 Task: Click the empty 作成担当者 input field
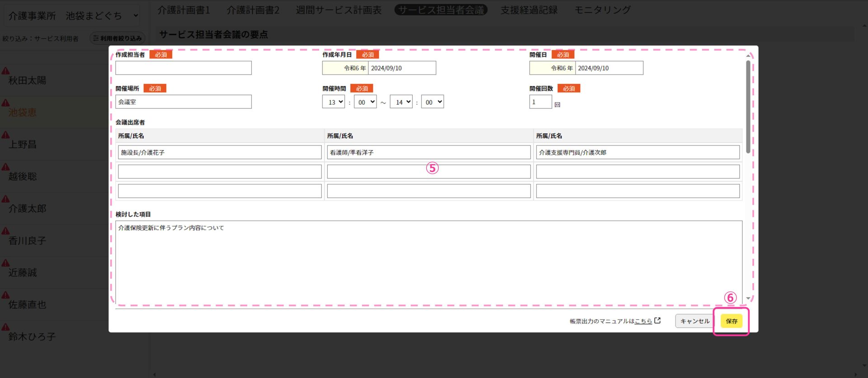184,68
